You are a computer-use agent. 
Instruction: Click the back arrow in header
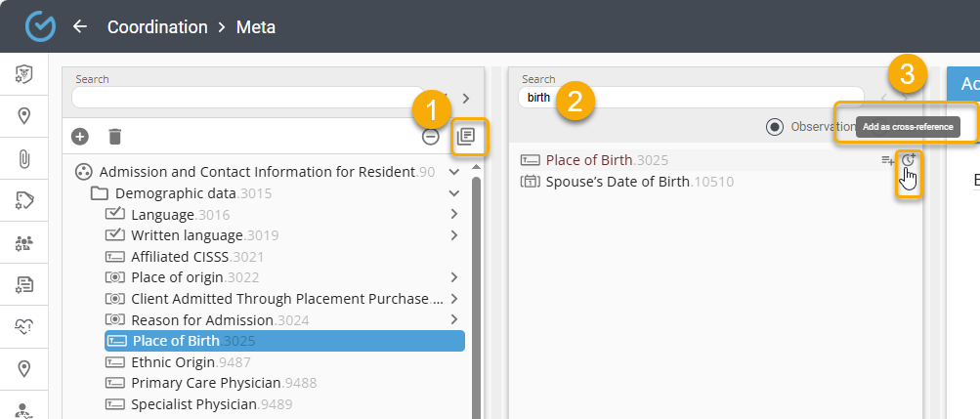(80, 26)
